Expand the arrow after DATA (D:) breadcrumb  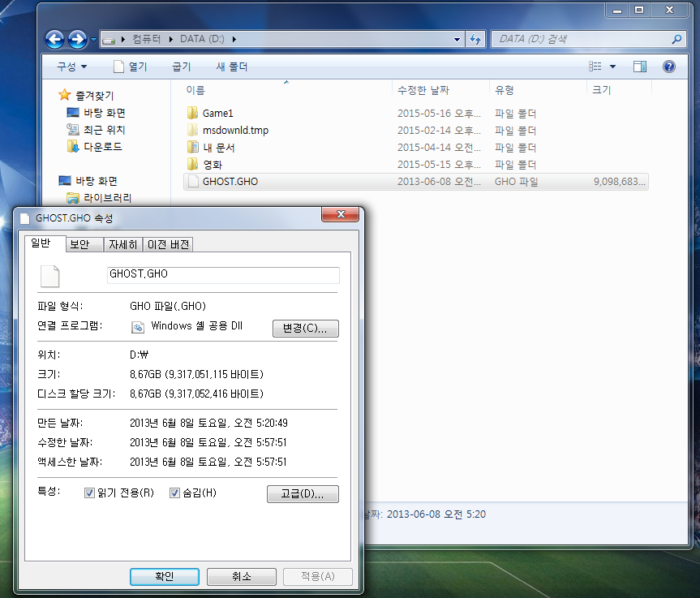click(x=234, y=39)
